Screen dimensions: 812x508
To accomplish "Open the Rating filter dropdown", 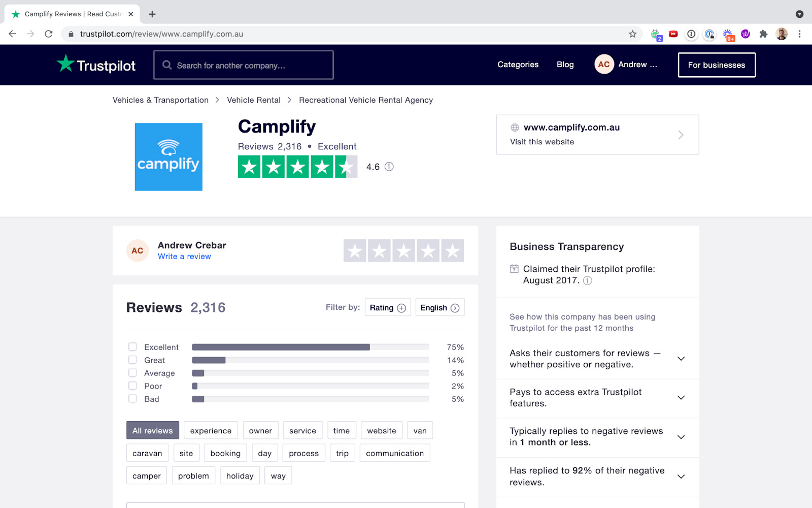I will (388, 307).
